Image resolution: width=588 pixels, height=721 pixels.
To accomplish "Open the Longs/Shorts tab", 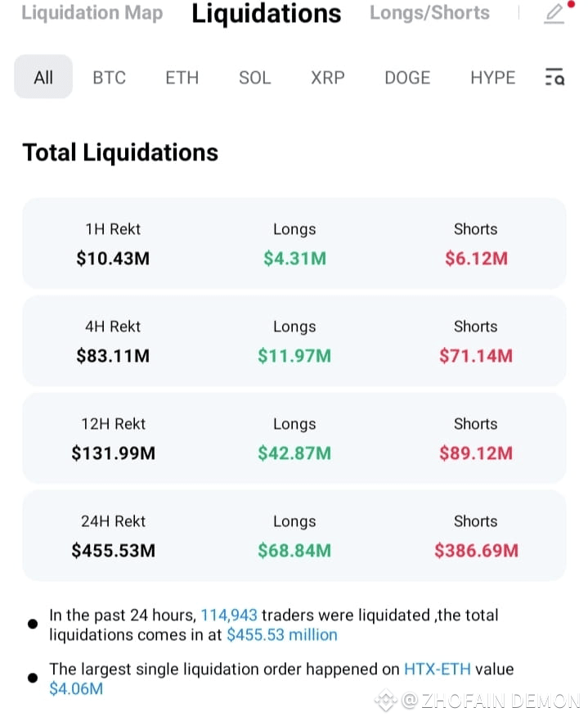I will pyautogui.click(x=429, y=13).
